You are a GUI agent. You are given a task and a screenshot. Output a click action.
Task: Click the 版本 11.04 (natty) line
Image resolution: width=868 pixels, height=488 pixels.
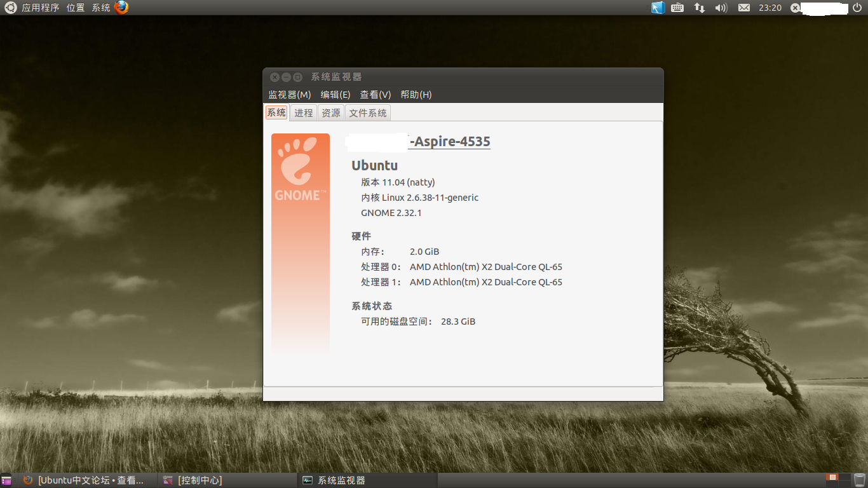(398, 182)
